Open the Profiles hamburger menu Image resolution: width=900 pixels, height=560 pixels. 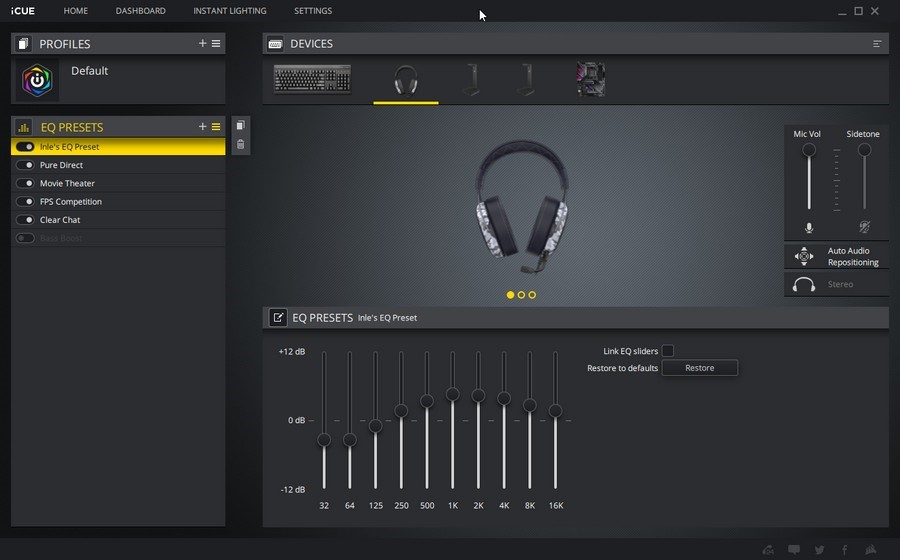coord(216,43)
